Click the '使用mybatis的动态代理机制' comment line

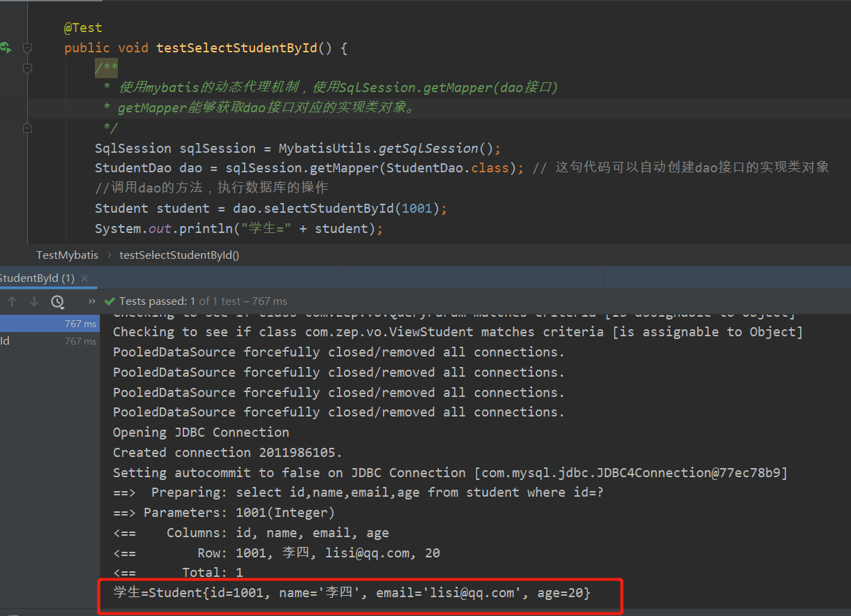coord(331,88)
